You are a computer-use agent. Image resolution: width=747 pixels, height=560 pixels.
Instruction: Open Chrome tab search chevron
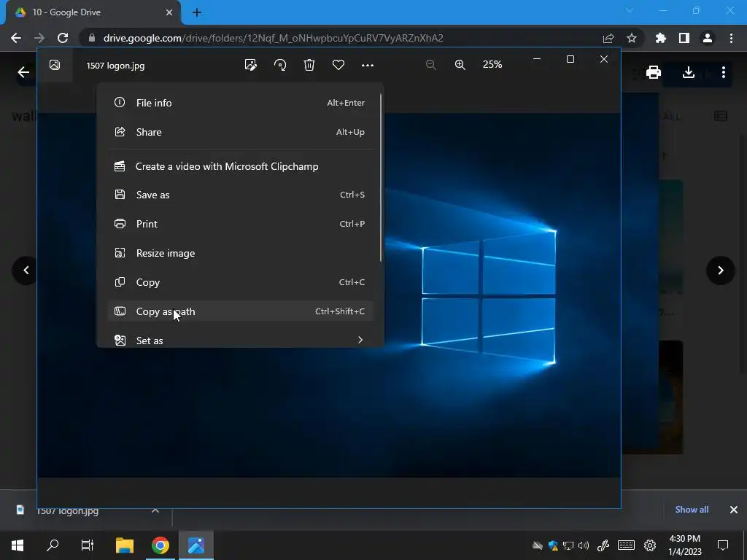pyautogui.click(x=630, y=10)
